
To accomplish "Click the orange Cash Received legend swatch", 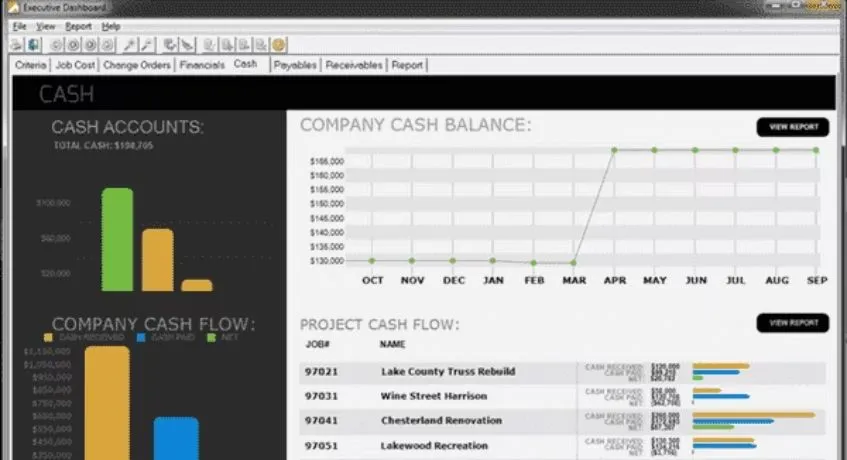I will [x=49, y=337].
